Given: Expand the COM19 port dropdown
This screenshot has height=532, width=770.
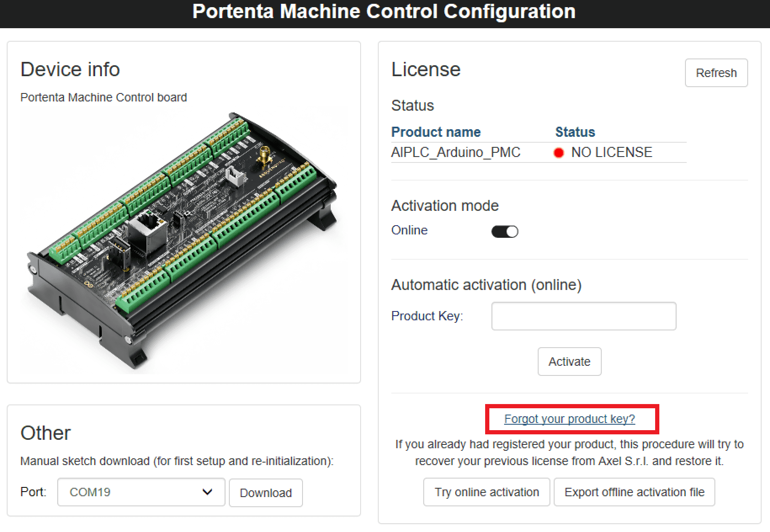Looking at the screenshot, I should [141, 492].
